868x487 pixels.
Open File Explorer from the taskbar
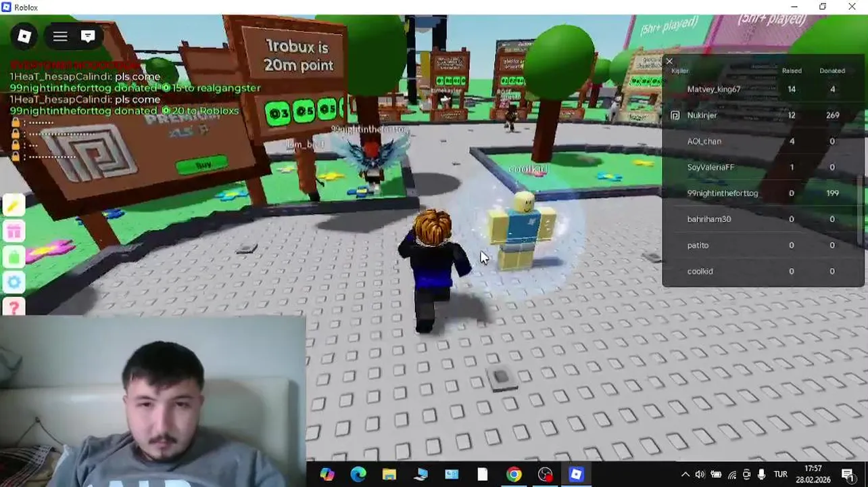389,475
